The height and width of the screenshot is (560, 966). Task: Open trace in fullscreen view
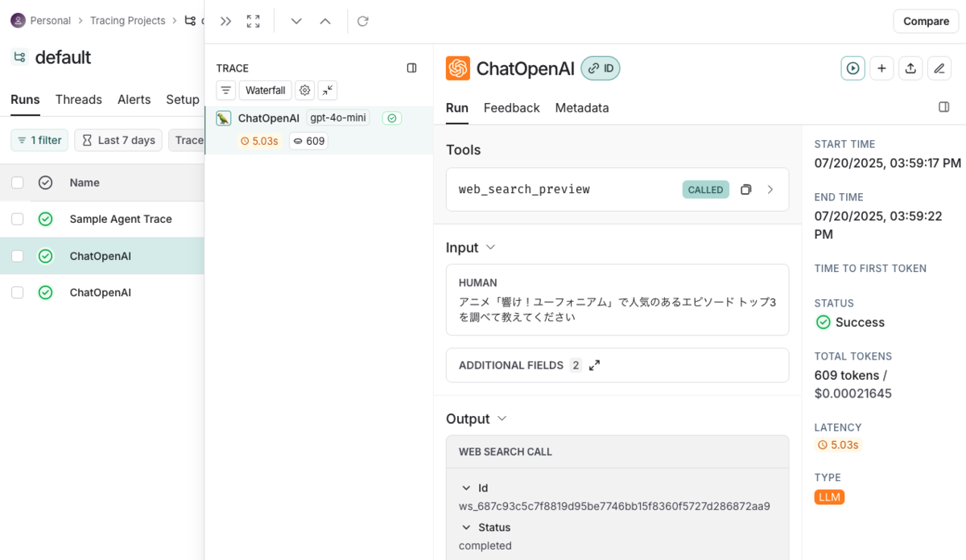click(x=254, y=22)
